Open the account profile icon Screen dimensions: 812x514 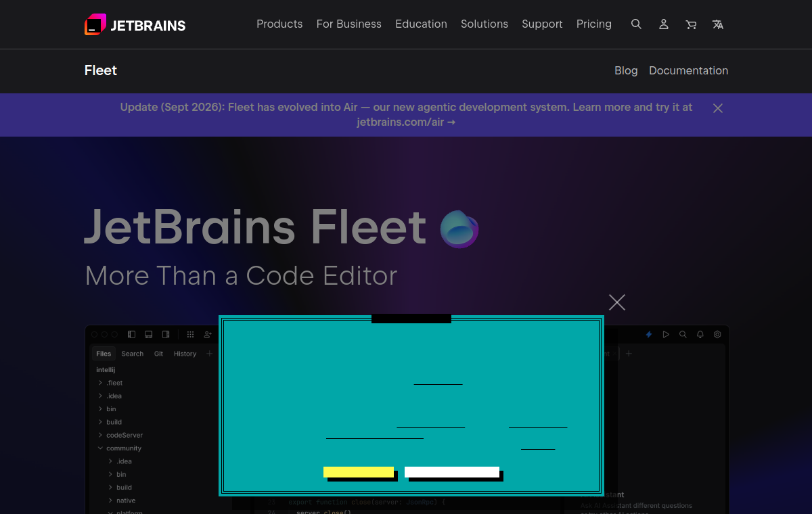pyautogui.click(x=664, y=24)
